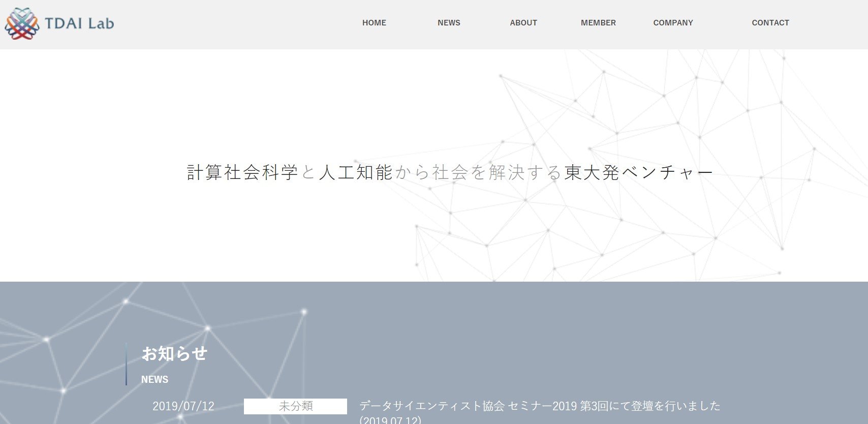Open the MEMBER page
The width and height of the screenshot is (868, 424).
598,23
